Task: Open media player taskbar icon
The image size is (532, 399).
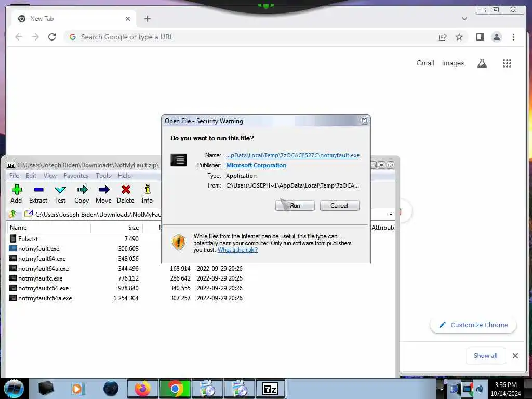Action: tap(77, 389)
